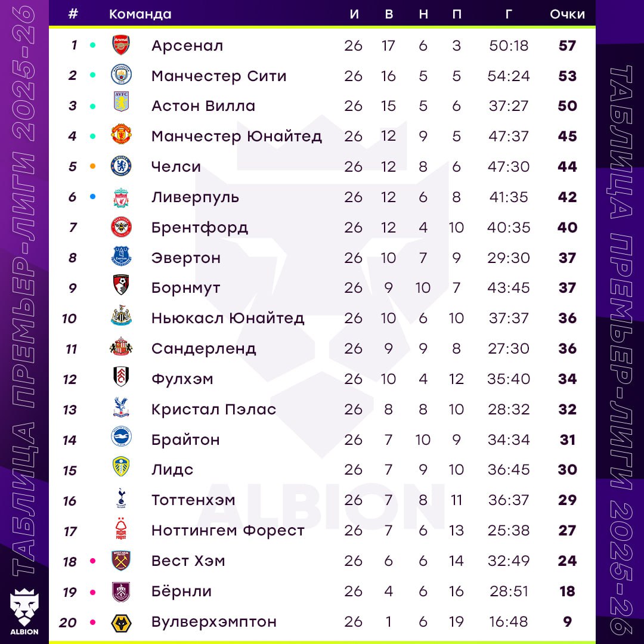Click the Manchester United crest
The width and height of the screenshot is (644, 644).
click(x=121, y=136)
